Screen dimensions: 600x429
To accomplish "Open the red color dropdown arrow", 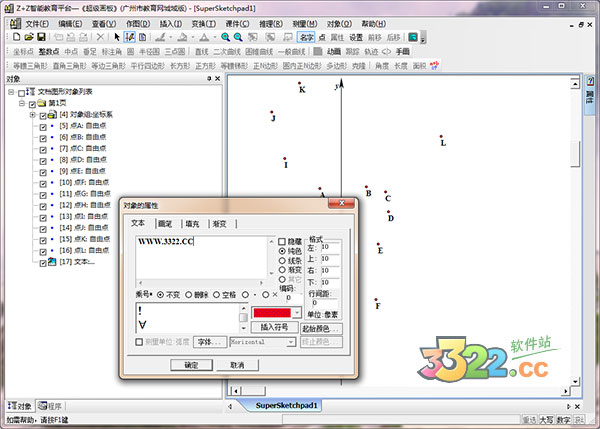I will 297,313.
